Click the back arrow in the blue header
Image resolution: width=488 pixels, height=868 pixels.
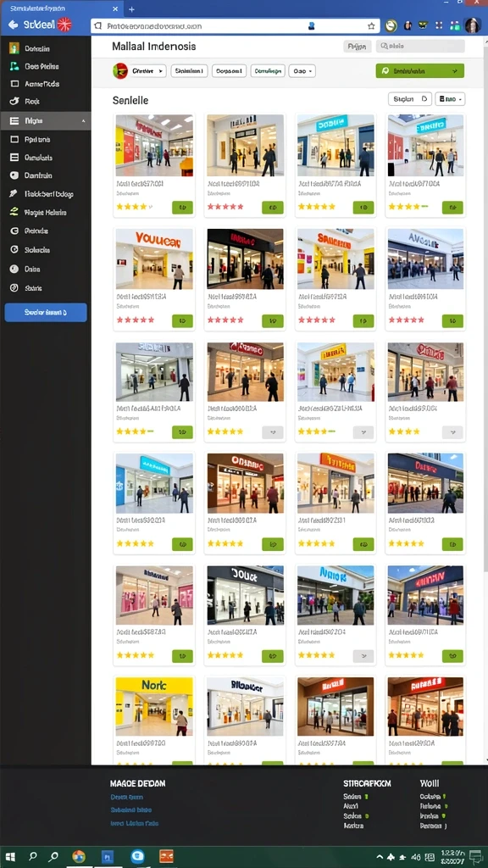click(14, 25)
